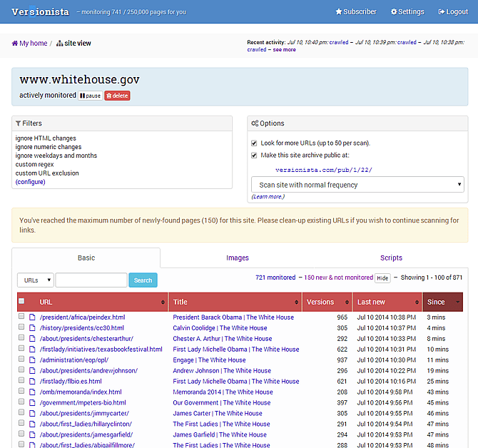Sort by the Title column header
The height and width of the screenshot is (448, 478).
click(x=235, y=302)
